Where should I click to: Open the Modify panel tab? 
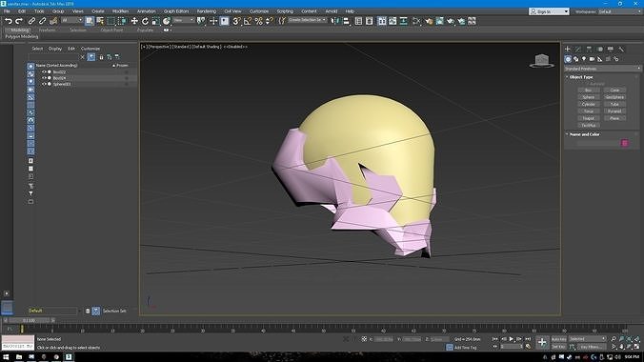click(578, 49)
